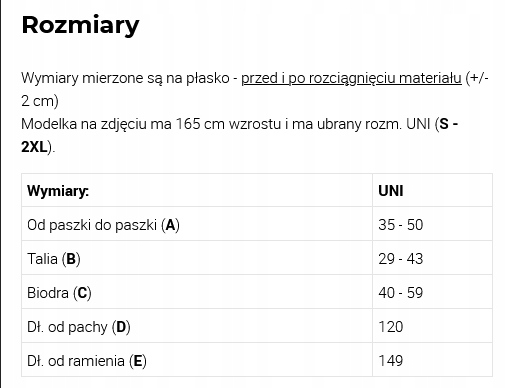Click the bold 2XL size text
Viewport: 516px width, 388px height.
coord(35,147)
